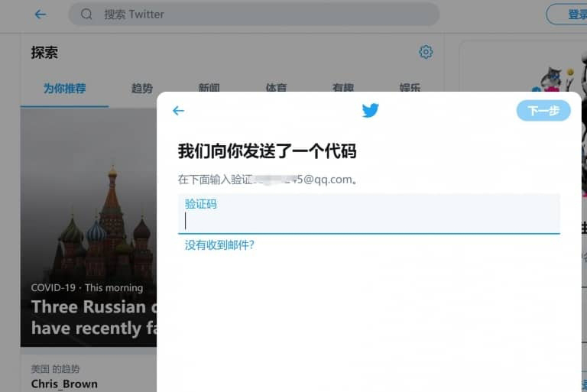587x392 pixels.
Task: Select the 为你推荐 tab
Action: point(64,89)
